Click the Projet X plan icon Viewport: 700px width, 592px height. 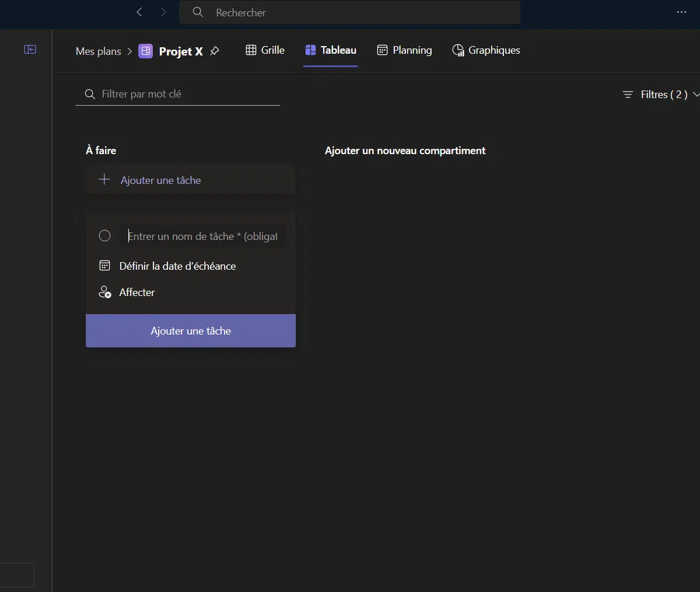pyautogui.click(x=146, y=51)
